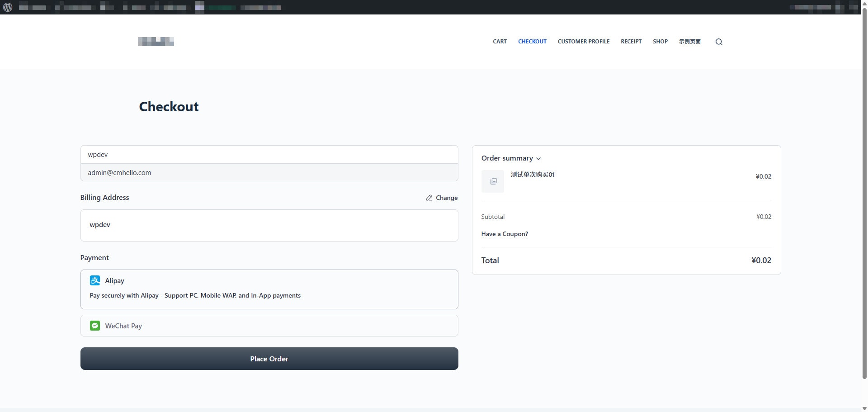Open the 示例页面 menu item
868x412 pixels.
pyautogui.click(x=690, y=41)
